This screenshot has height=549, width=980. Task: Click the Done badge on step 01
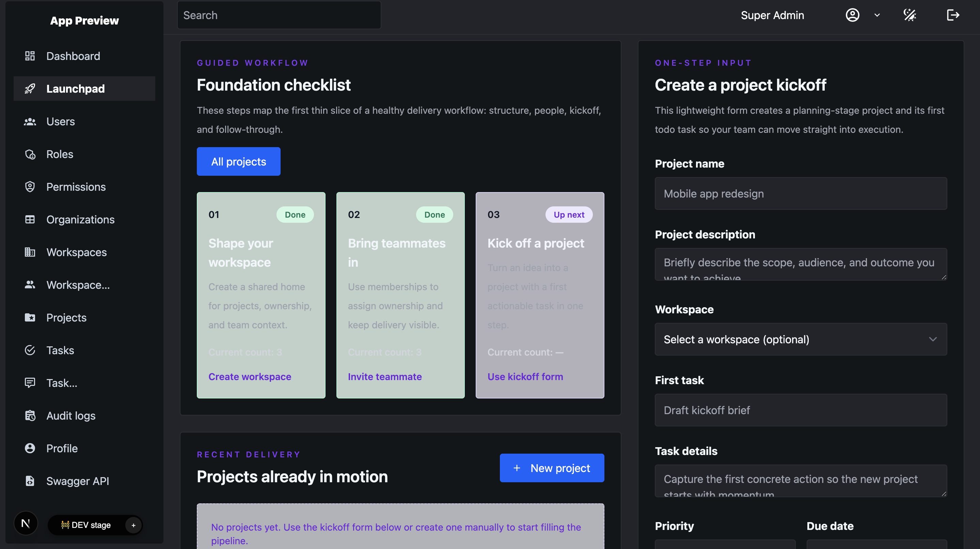(295, 215)
